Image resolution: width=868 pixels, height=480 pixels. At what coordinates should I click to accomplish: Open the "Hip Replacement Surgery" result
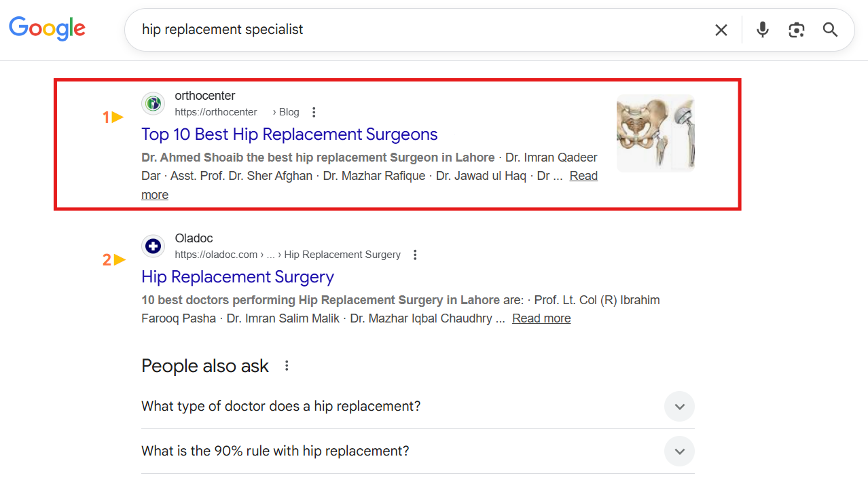coord(238,277)
